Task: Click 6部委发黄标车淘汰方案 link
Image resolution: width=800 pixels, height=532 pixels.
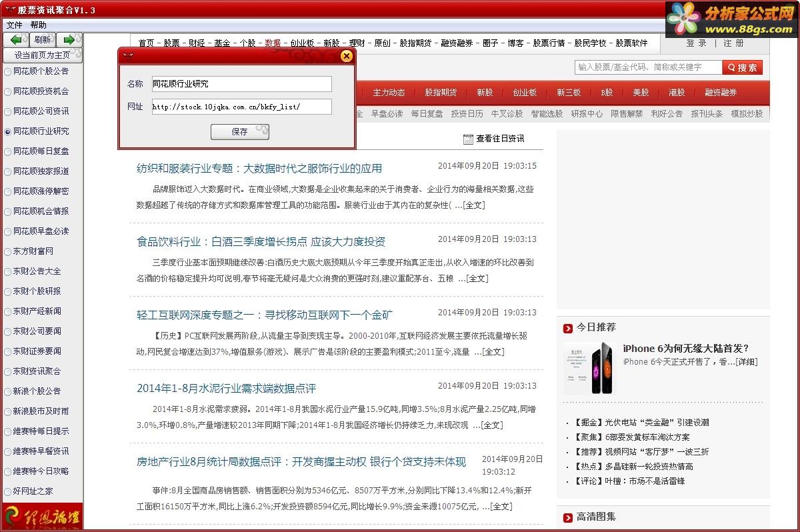Action: 647,437
